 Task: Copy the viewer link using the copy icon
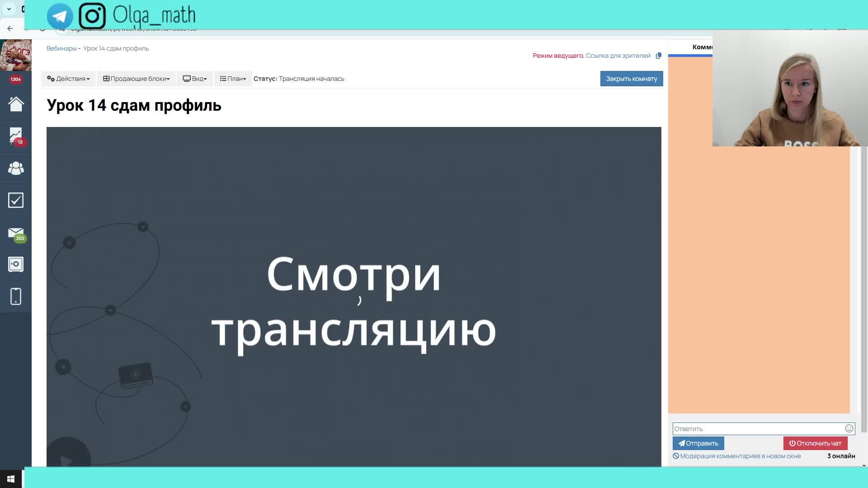click(659, 56)
